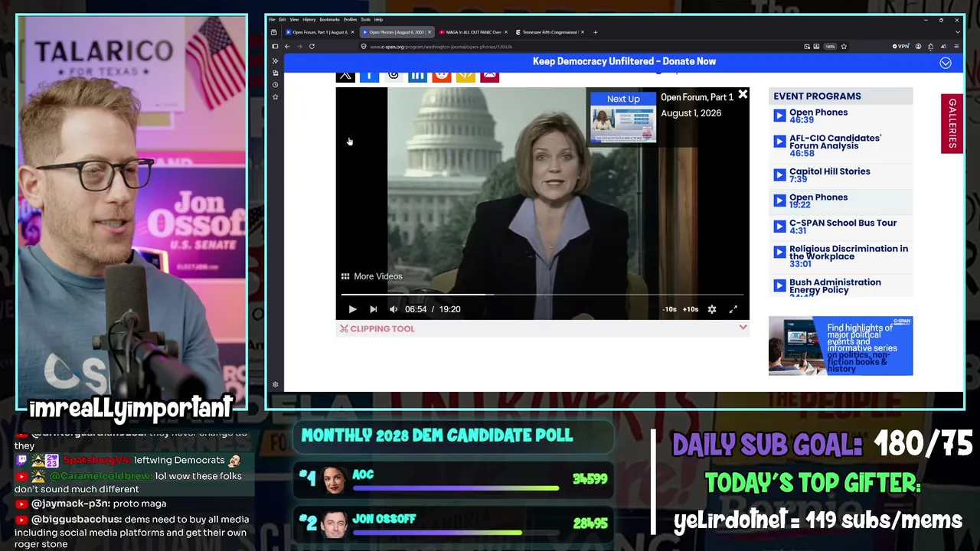Go back to the previous page

click(287, 47)
